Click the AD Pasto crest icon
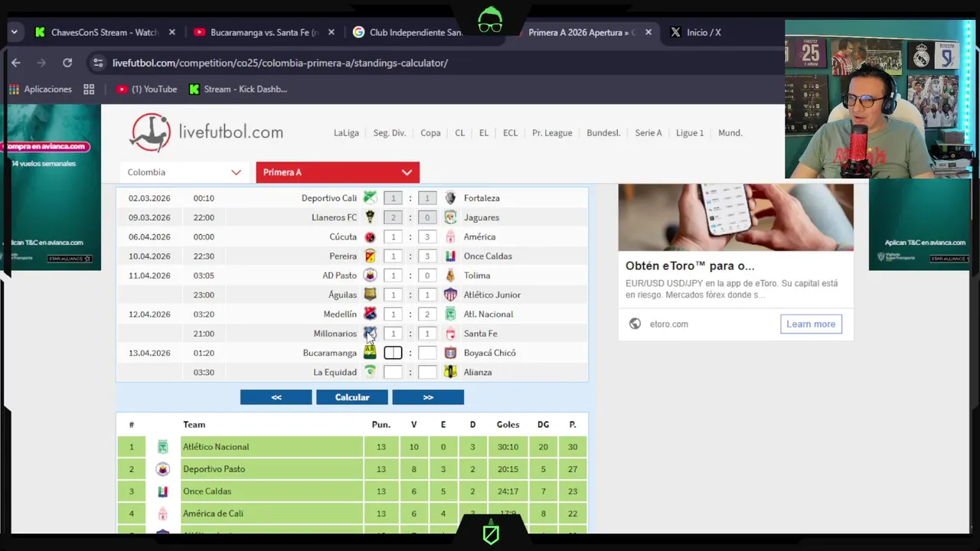Image resolution: width=980 pixels, height=551 pixels. (x=370, y=275)
